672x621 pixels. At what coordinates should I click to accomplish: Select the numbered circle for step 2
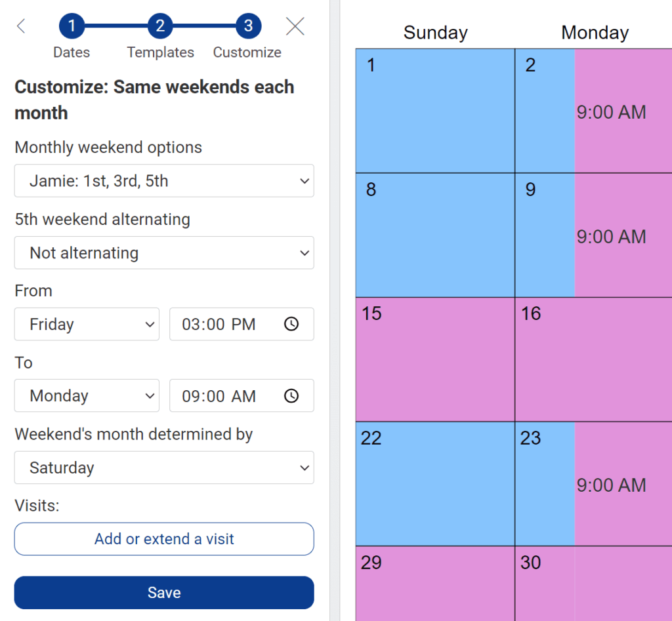pos(160,26)
